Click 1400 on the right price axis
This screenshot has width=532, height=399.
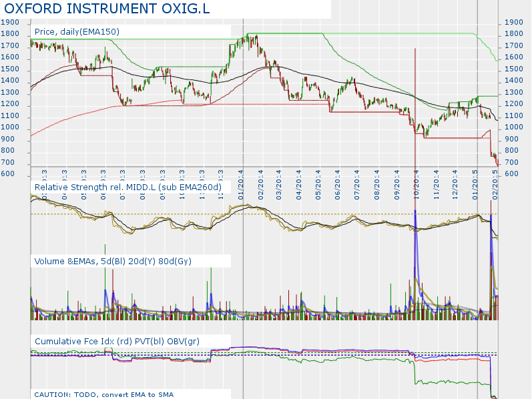pos(514,81)
